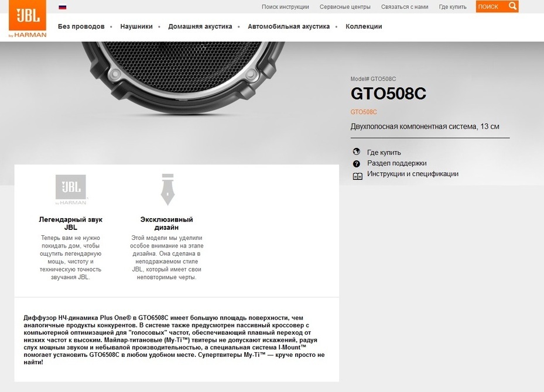
Task: Click the globe icon beside Где купить
Action: (x=357, y=152)
